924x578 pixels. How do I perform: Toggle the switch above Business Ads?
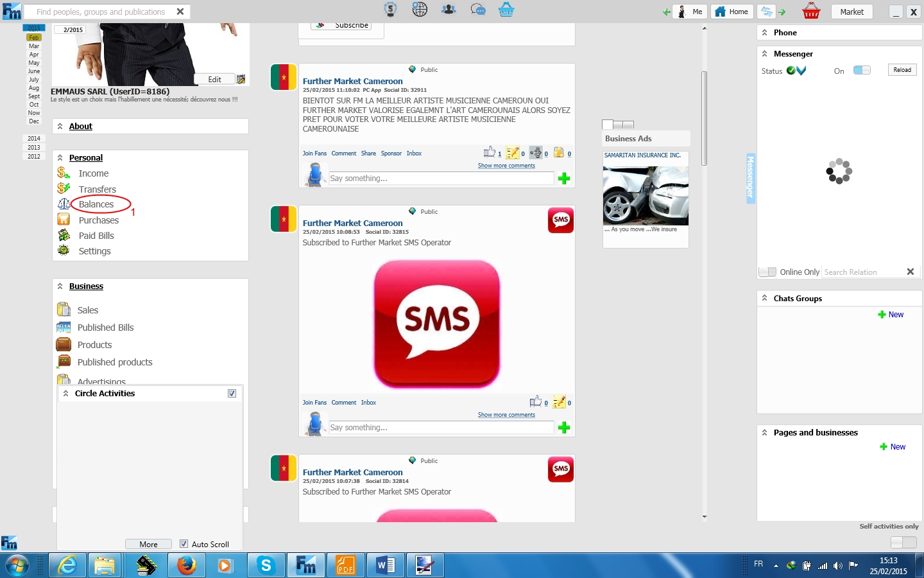tap(618, 125)
